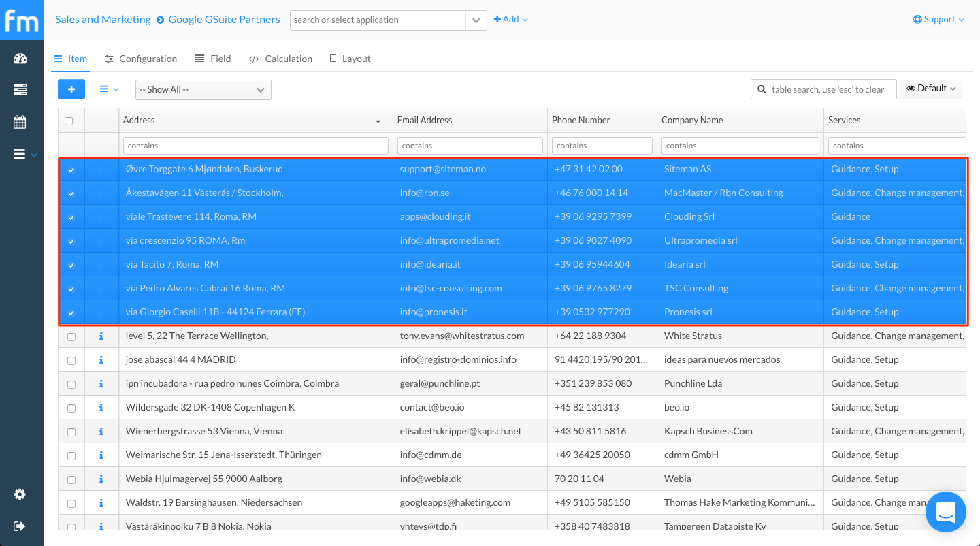Uncheck the Siteman AS row checkbox
Viewport: 980px width, 546px height.
pos(71,170)
